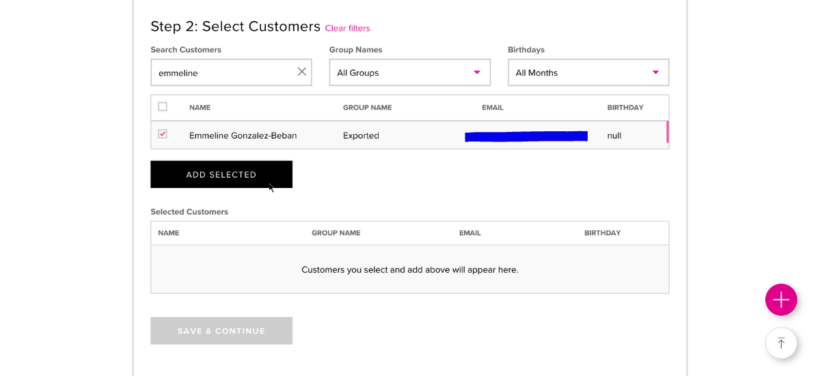Click the pink plus floating button
The image size is (820, 376).
781,300
